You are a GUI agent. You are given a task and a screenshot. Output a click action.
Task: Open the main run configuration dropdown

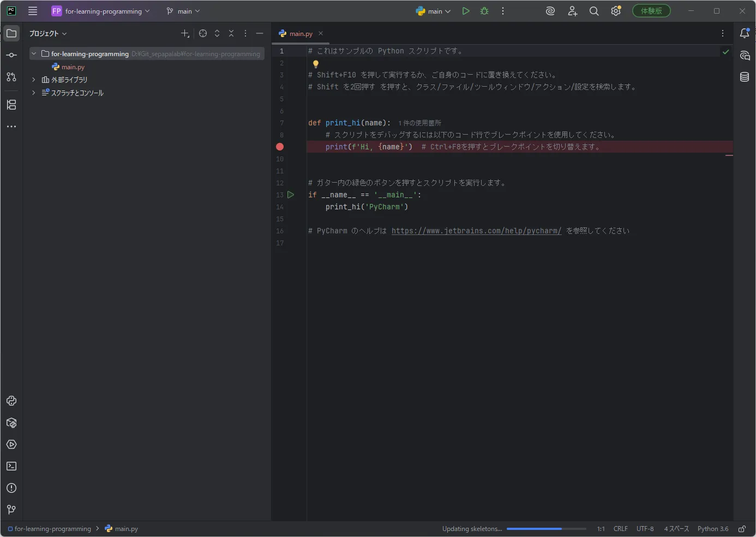pos(434,11)
